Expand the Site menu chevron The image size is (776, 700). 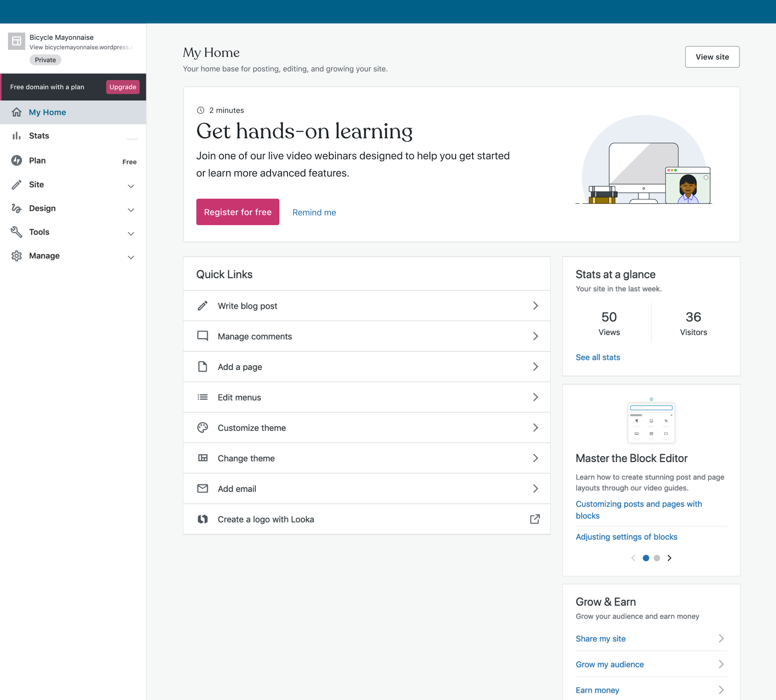[x=131, y=186]
